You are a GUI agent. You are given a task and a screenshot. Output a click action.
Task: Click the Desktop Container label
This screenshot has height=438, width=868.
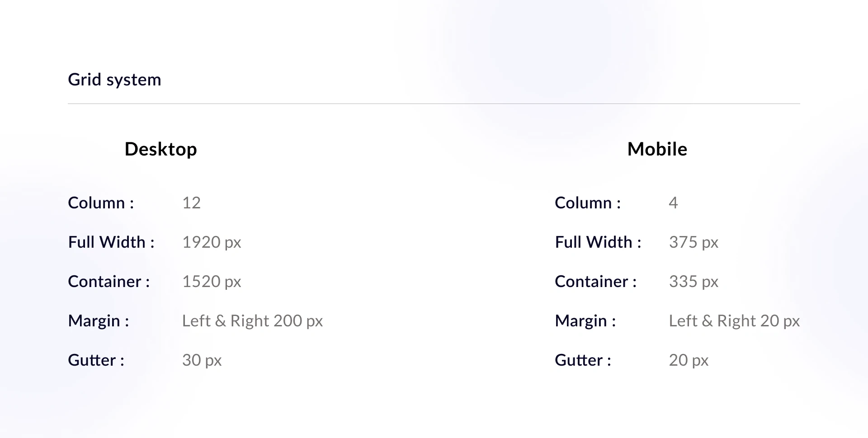tap(108, 282)
